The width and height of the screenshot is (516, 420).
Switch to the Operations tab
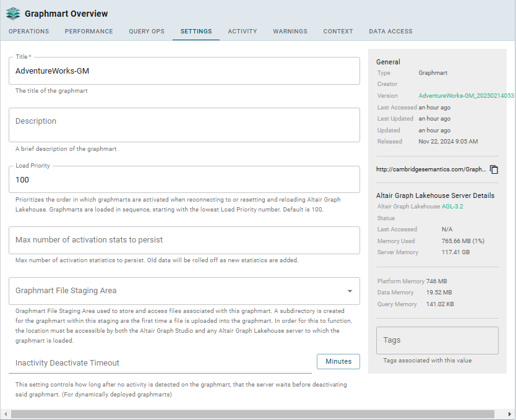pos(28,32)
